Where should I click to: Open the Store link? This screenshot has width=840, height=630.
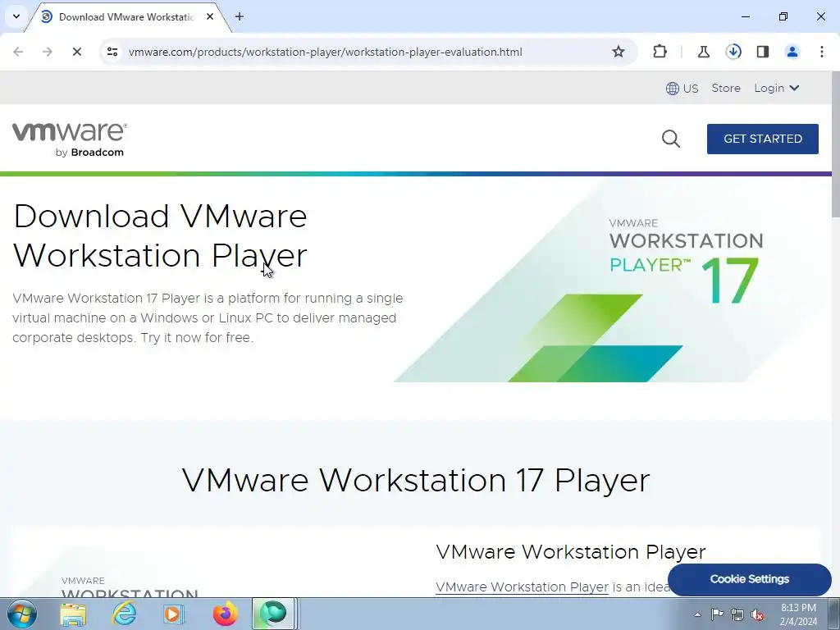coord(726,88)
